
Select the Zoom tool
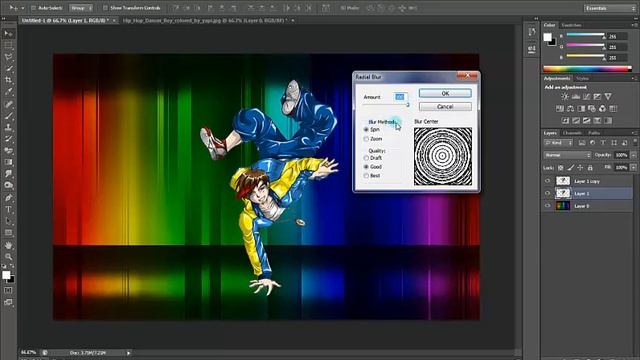tap(9, 257)
